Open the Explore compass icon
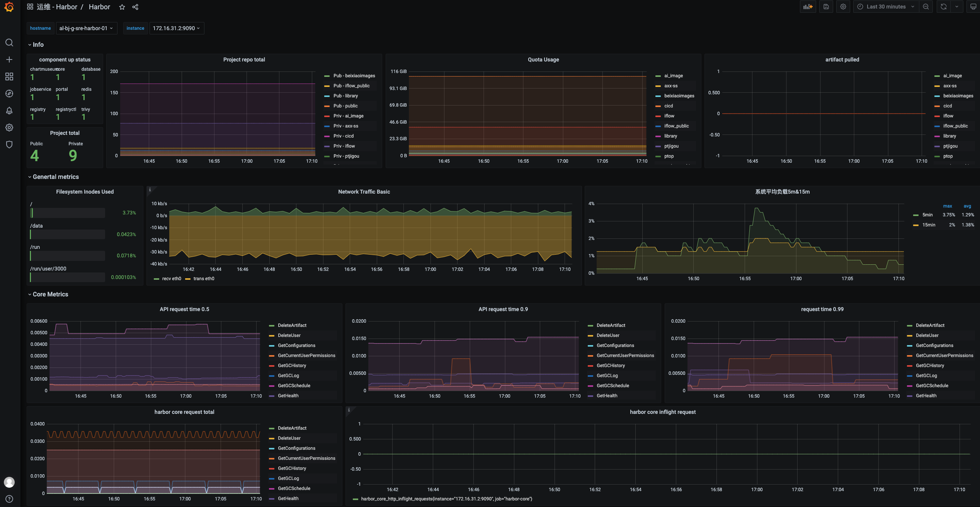980x507 pixels. [x=9, y=94]
